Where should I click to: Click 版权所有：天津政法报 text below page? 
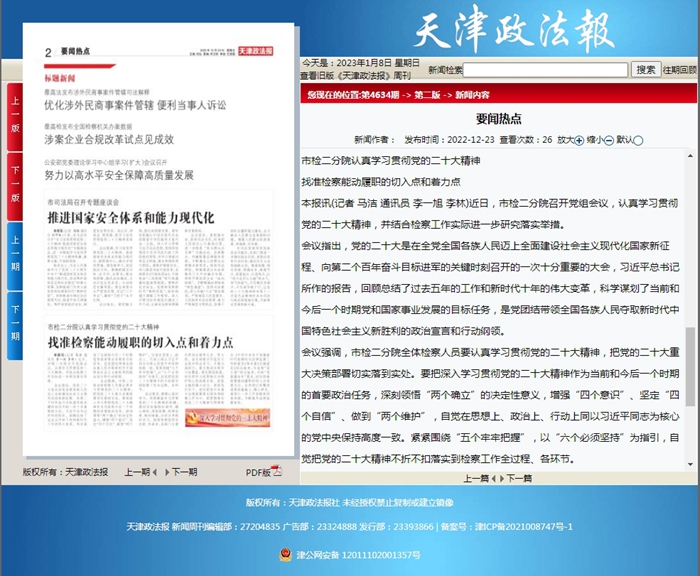(65, 472)
